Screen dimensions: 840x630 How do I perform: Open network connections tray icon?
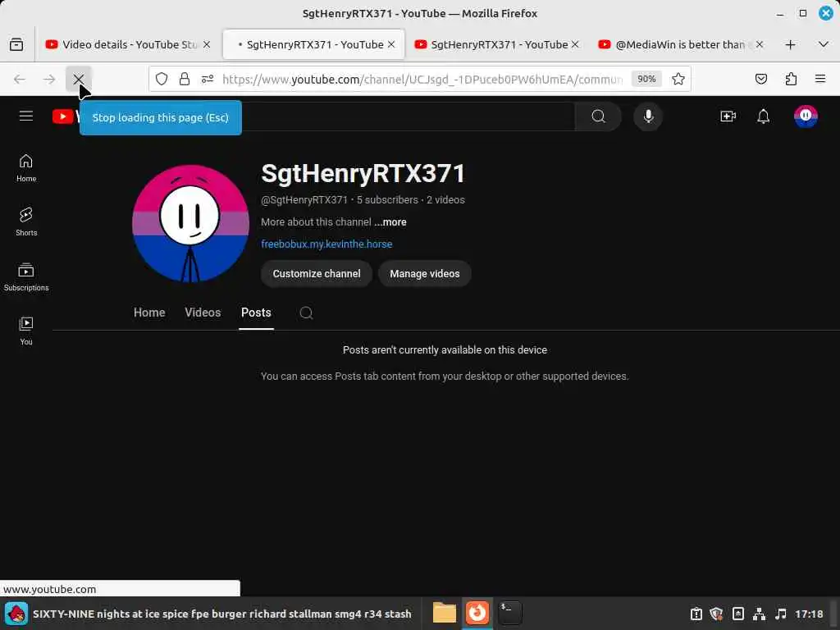pos(759,614)
